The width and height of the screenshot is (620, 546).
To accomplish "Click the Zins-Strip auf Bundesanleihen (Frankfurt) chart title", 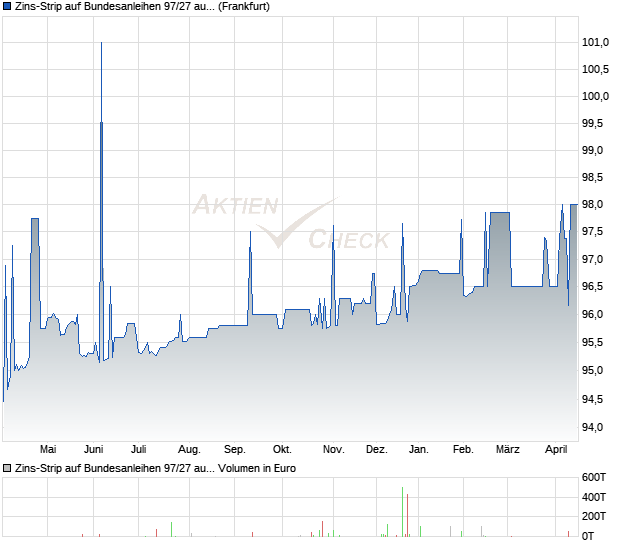I will click(142, 7).
